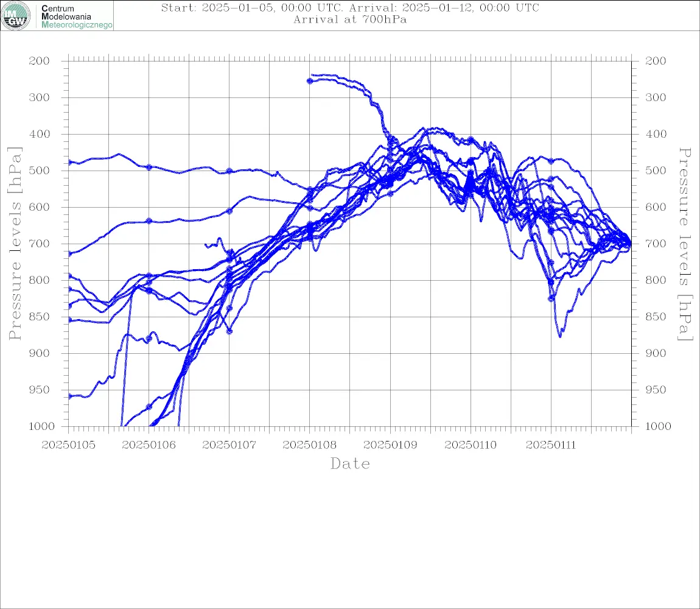Screen dimensions: 700x609
Task: Click the trajectory convergence point at 700hPa arrival
Action: [x=631, y=244]
